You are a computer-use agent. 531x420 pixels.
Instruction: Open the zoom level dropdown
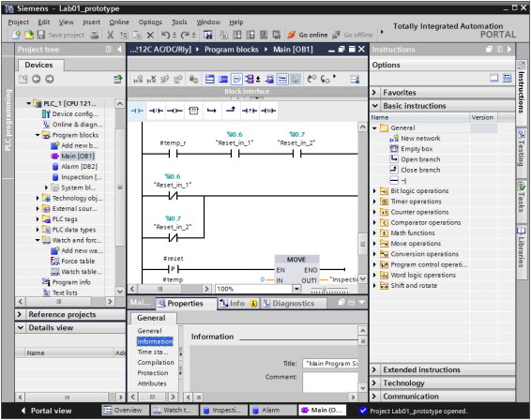click(x=296, y=289)
